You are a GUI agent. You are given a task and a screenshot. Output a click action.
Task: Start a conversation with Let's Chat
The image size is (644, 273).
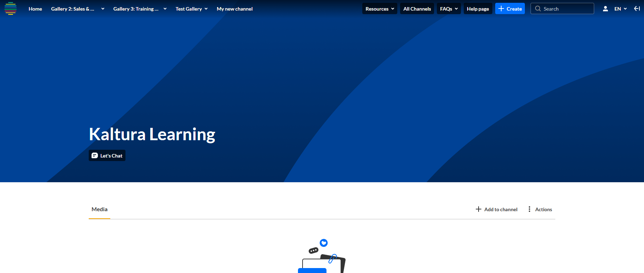point(107,155)
